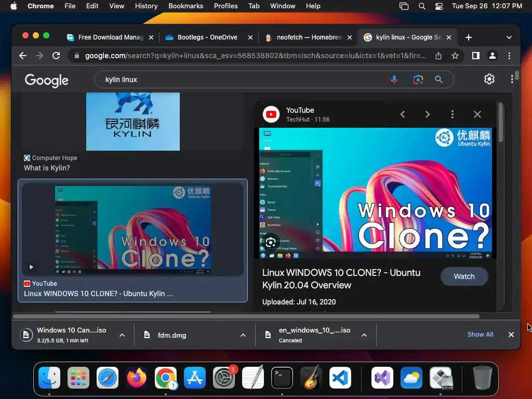Close the image preview panel

477,114
